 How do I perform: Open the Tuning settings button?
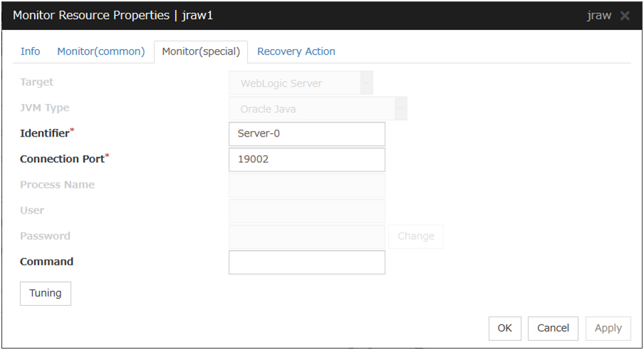tap(46, 293)
